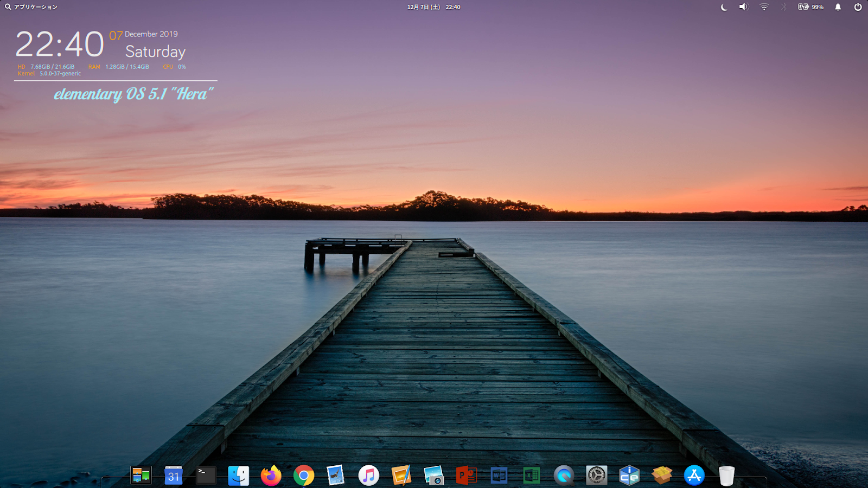Screen dimensions: 868x488
Task: Open the sound volume indicator
Action: point(744,7)
